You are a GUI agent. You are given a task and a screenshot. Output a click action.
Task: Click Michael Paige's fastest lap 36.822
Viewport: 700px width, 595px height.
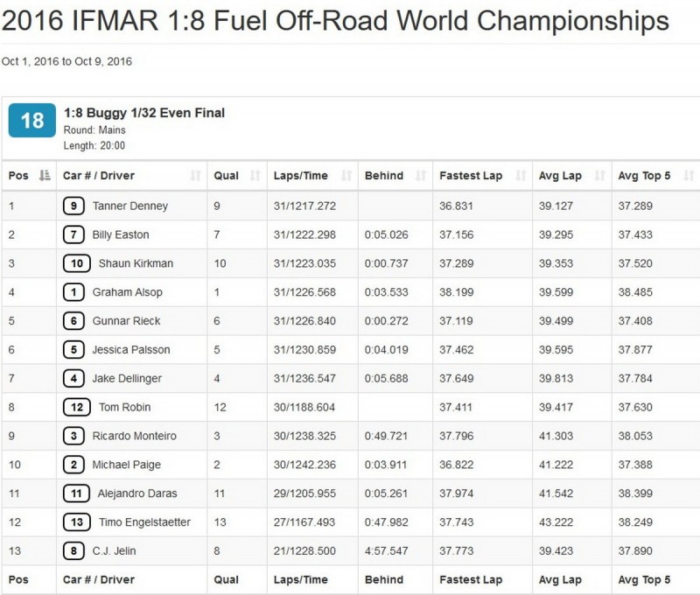[456, 465]
